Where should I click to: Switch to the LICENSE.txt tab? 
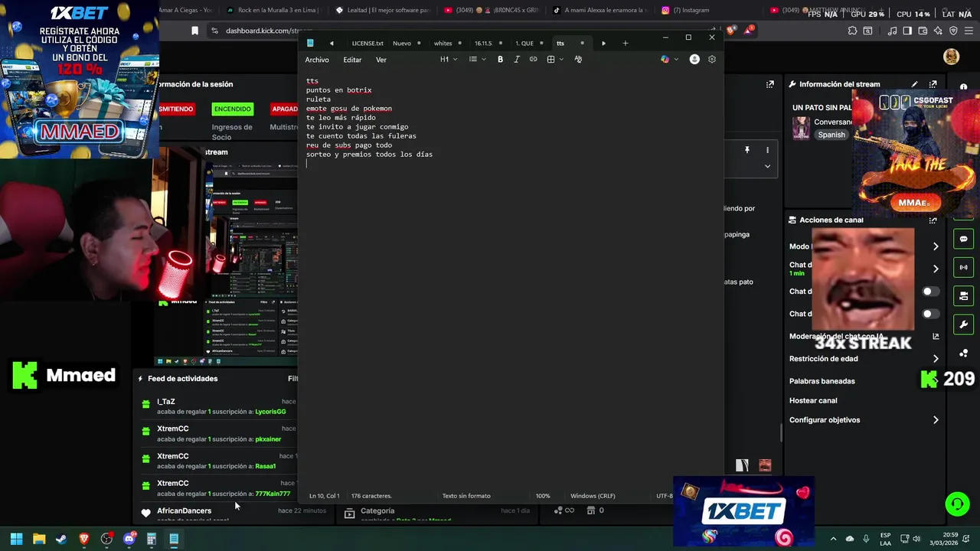(367, 43)
